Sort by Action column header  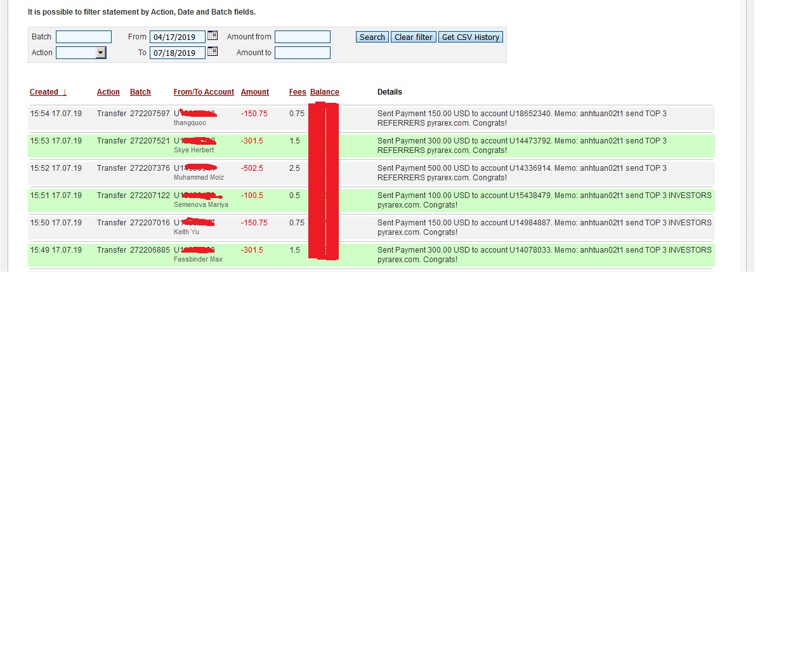point(108,92)
